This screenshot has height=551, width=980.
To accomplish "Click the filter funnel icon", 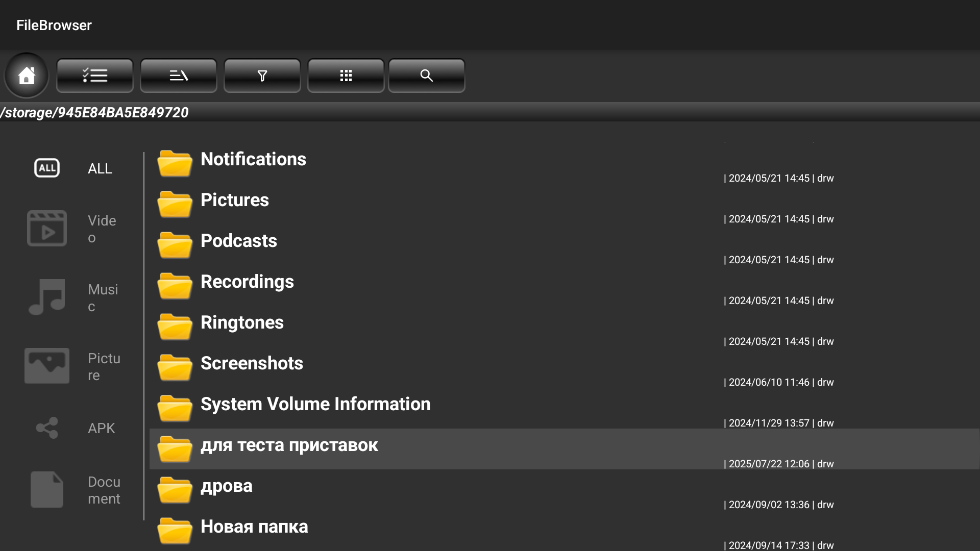I will (x=262, y=76).
